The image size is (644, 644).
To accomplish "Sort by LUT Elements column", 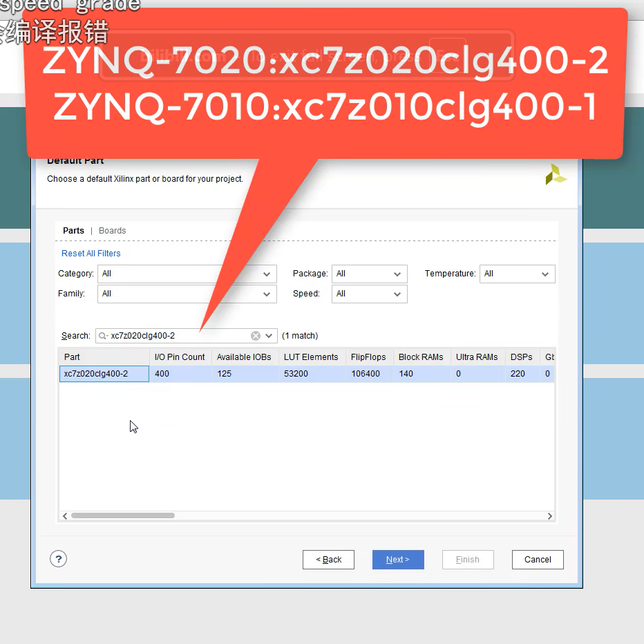I will tap(312, 357).
